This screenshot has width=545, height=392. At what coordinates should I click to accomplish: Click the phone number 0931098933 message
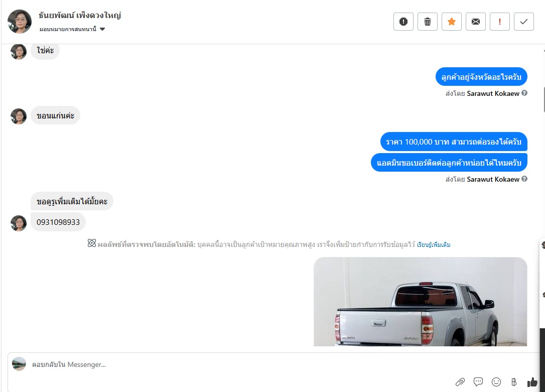[58, 222]
